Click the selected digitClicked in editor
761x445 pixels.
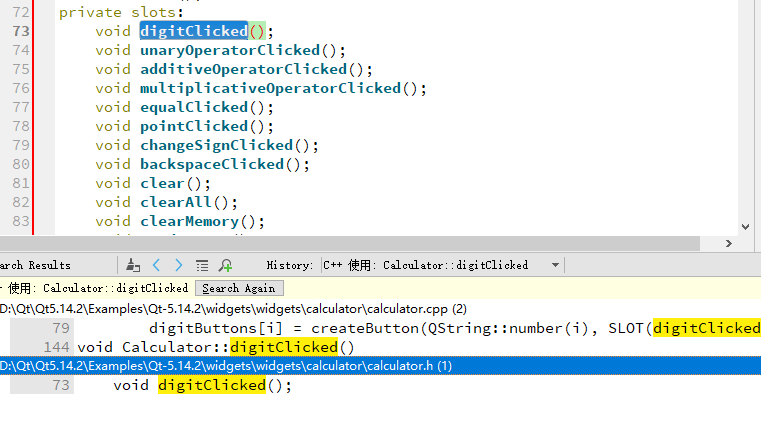coord(194,31)
